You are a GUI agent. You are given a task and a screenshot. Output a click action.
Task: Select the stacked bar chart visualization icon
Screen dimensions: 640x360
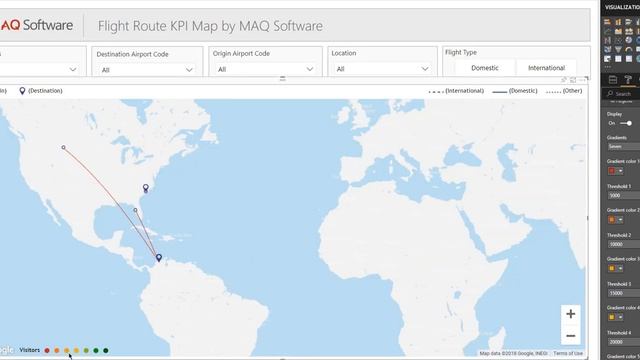click(x=607, y=22)
